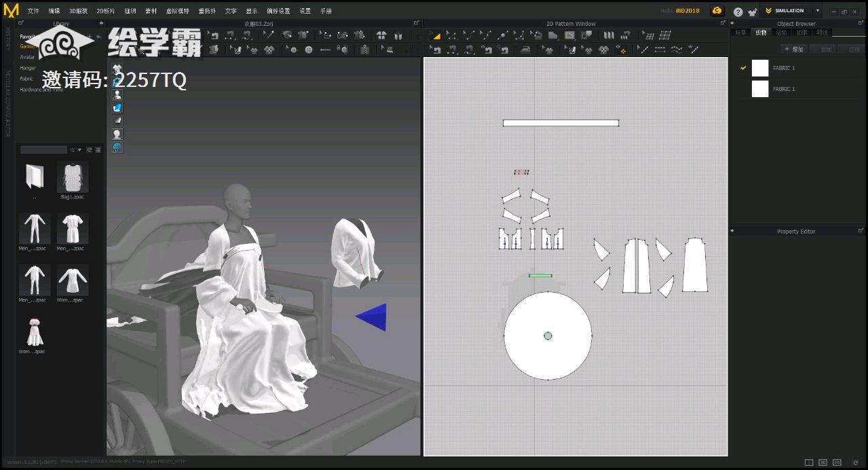Screen dimensions: 868x470
Task: Switch to the 织物 tab in Object Browser
Action: tap(761, 33)
